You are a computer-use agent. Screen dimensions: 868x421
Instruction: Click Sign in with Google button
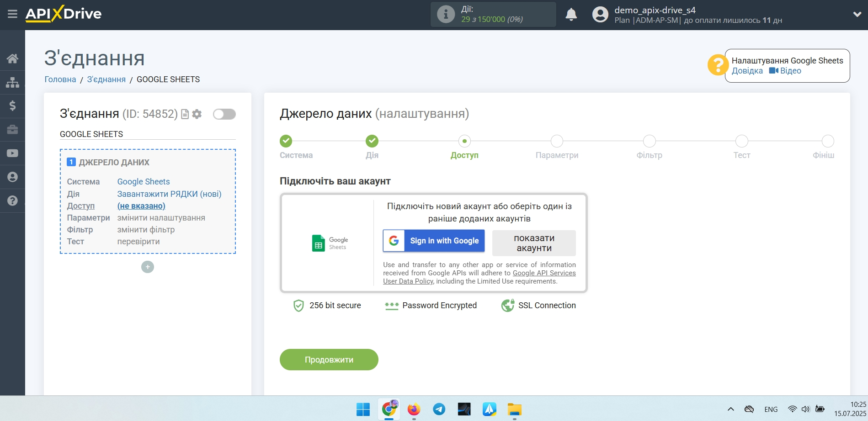[434, 241]
